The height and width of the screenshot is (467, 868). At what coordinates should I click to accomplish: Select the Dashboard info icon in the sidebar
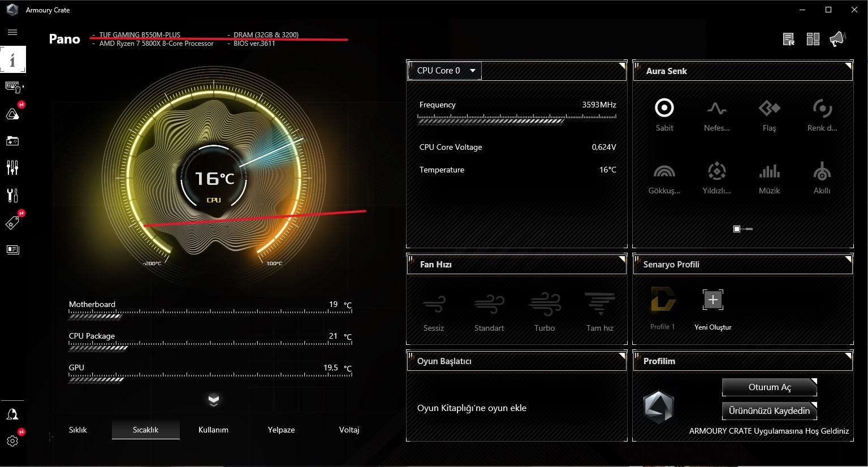(12, 59)
